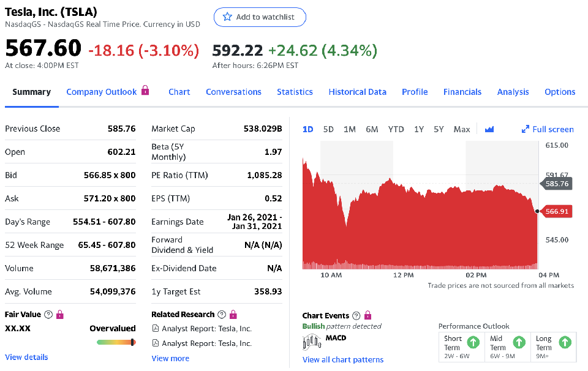Viewport: 588px width, 371px height.
Task: Click the lock icon beside Related Research
Action: click(233, 315)
